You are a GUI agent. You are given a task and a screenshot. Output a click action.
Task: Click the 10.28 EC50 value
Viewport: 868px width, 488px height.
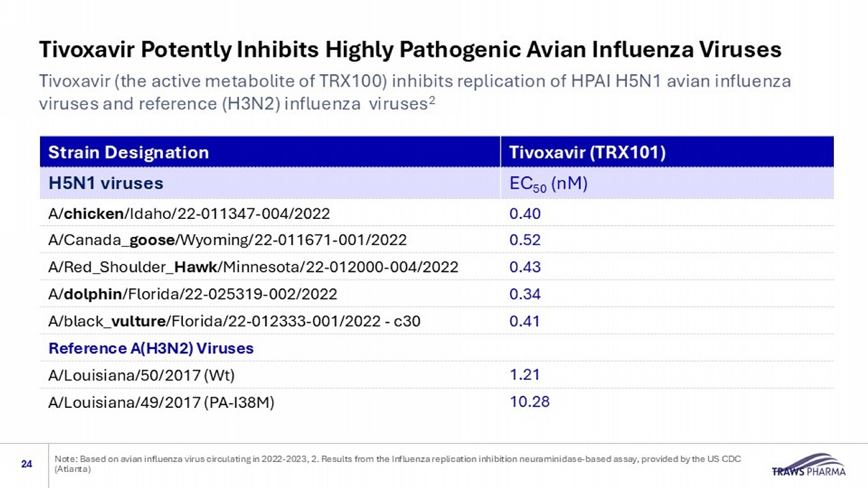(529, 402)
